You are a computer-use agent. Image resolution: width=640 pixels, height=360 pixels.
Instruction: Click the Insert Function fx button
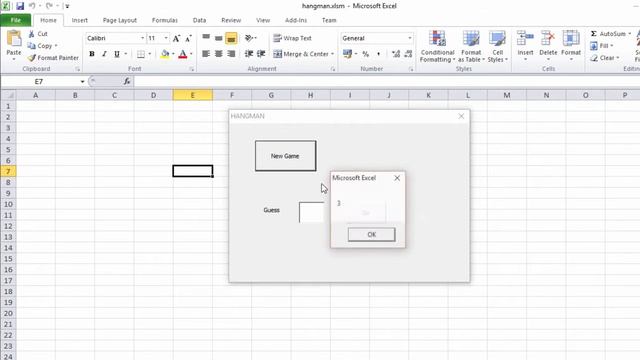[x=127, y=82]
